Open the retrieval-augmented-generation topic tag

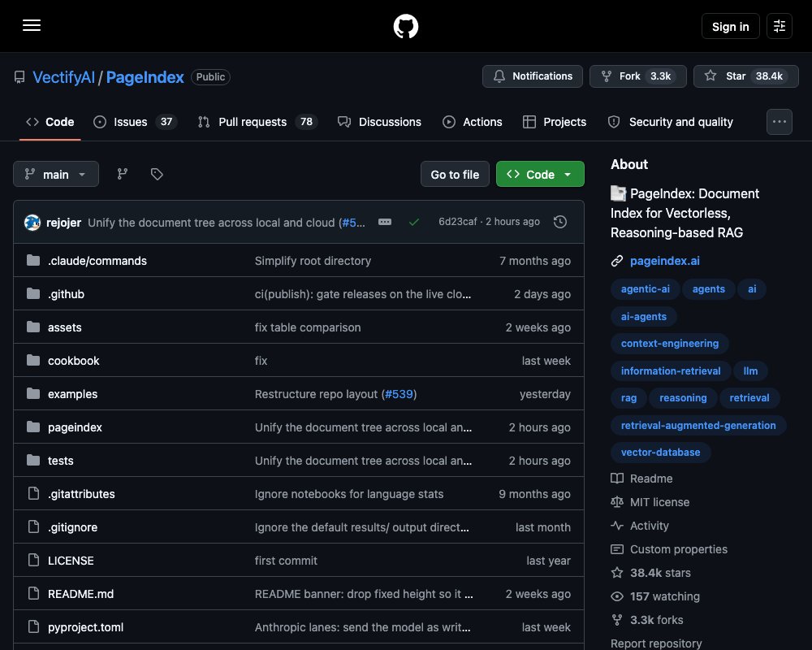click(x=698, y=425)
